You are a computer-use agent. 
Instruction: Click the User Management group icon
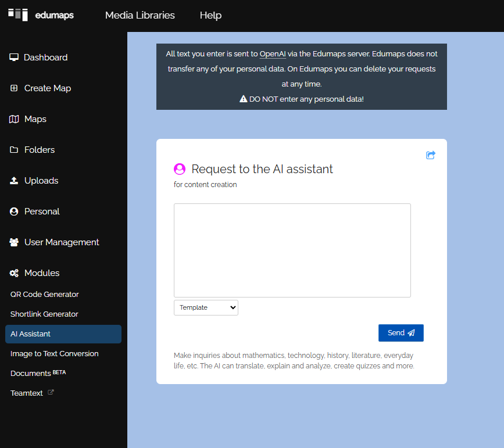[15, 242]
